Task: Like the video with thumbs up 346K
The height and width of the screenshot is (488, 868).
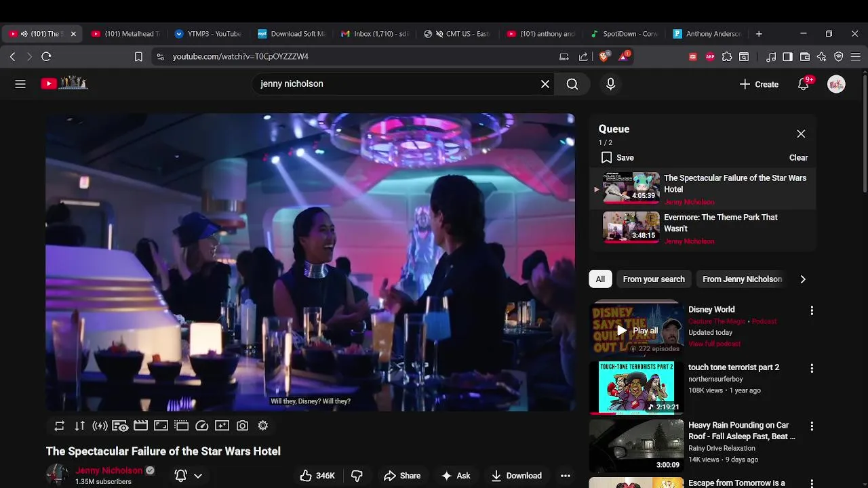Action: [317, 476]
